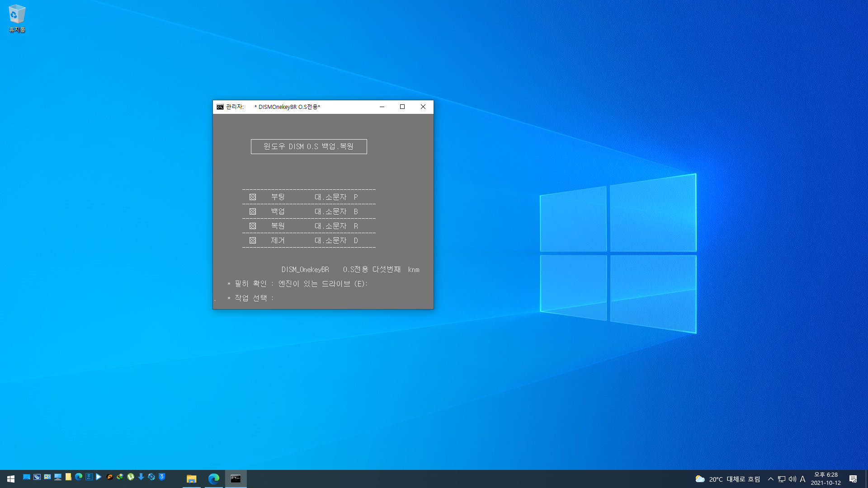The width and height of the screenshot is (868, 488).
Task: Click the cmd icon in the DISMOnekeyBR title bar
Action: 220,107
